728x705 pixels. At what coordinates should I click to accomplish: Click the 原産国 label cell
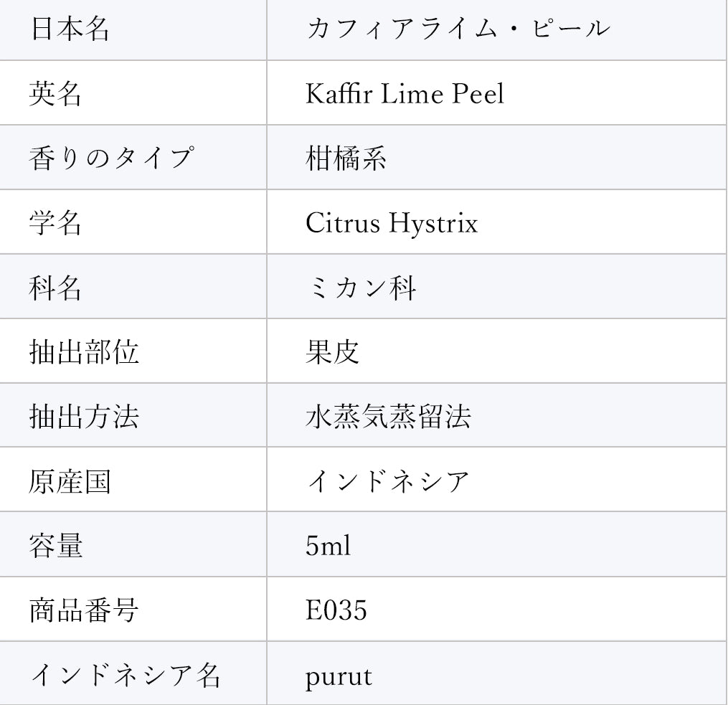tap(70, 481)
